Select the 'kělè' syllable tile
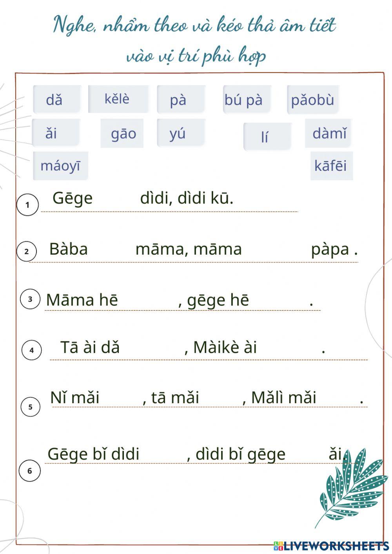This screenshot has height=554, width=392. click(x=118, y=99)
